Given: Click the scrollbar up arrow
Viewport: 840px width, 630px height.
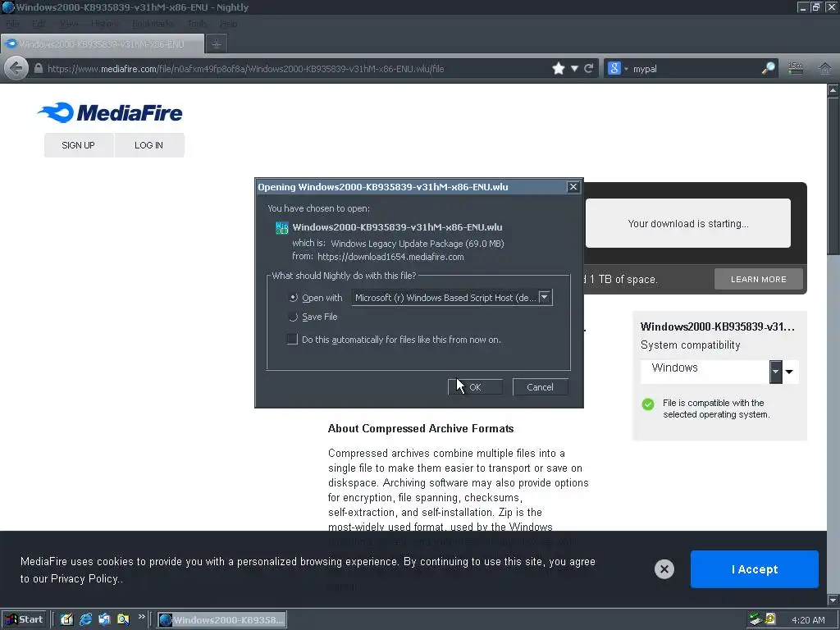Looking at the screenshot, I should coord(833,90).
